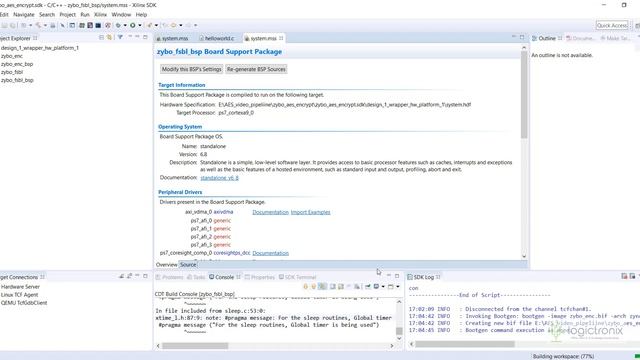Click the Building workspace progress status

[563, 356]
